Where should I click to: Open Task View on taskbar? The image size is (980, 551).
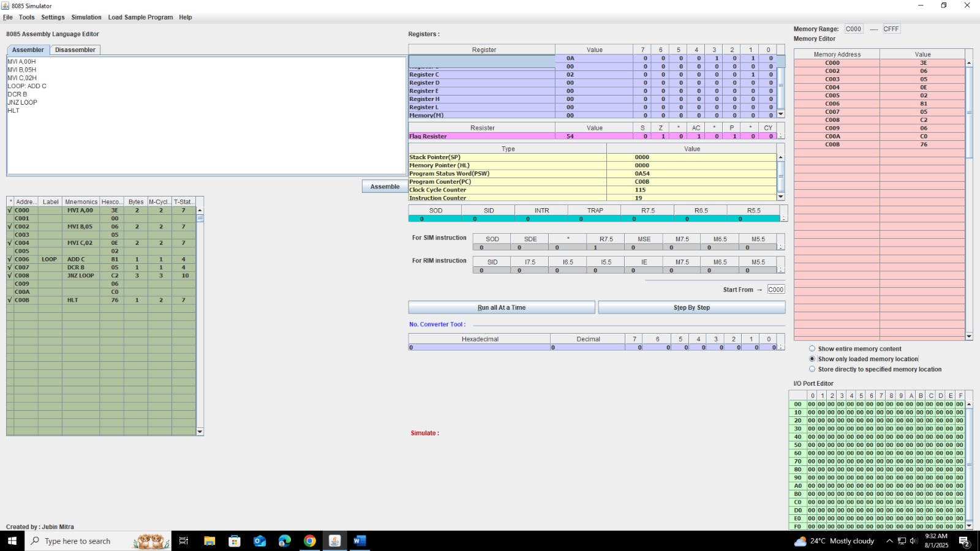(x=183, y=541)
